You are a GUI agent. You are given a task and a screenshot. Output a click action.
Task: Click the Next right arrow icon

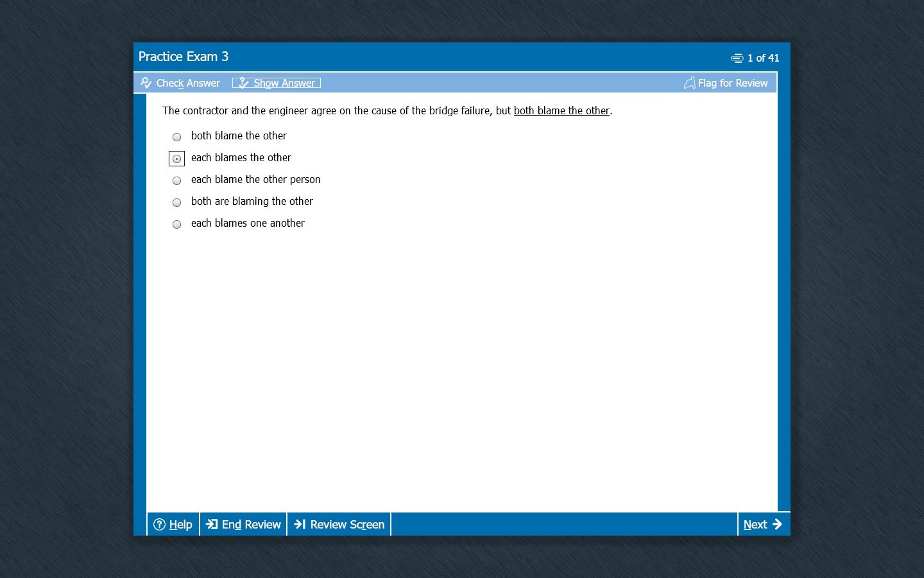coord(777,524)
